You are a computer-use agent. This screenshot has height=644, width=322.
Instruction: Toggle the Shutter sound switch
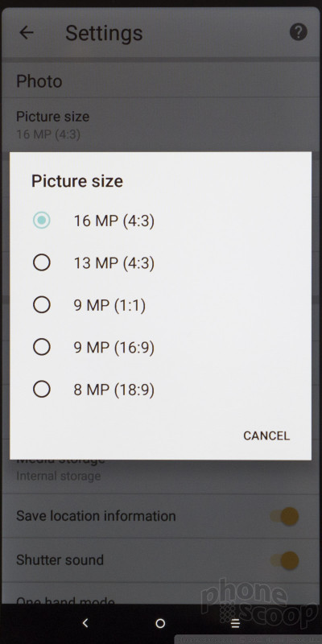[x=285, y=560]
